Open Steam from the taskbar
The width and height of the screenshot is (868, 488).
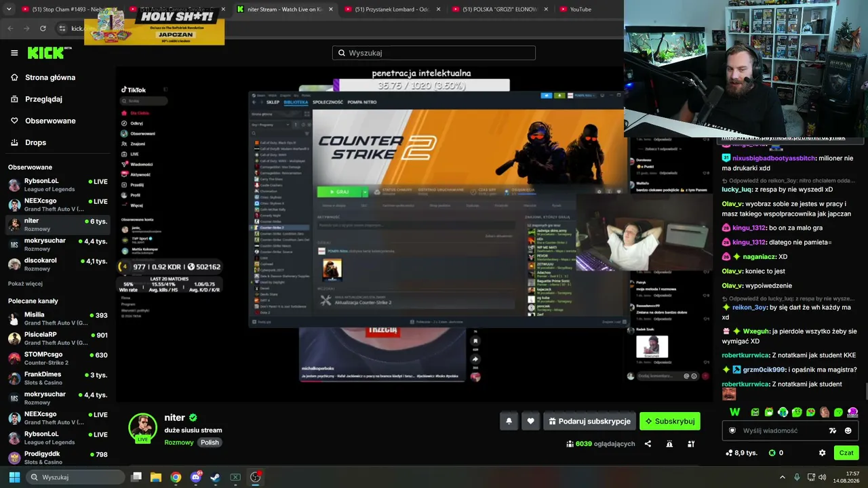point(215,477)
